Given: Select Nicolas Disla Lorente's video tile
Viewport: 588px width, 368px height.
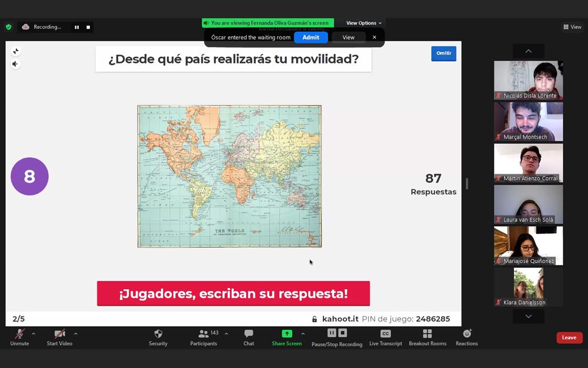Looking at the screenshot, I should click(x=529, y=80).
